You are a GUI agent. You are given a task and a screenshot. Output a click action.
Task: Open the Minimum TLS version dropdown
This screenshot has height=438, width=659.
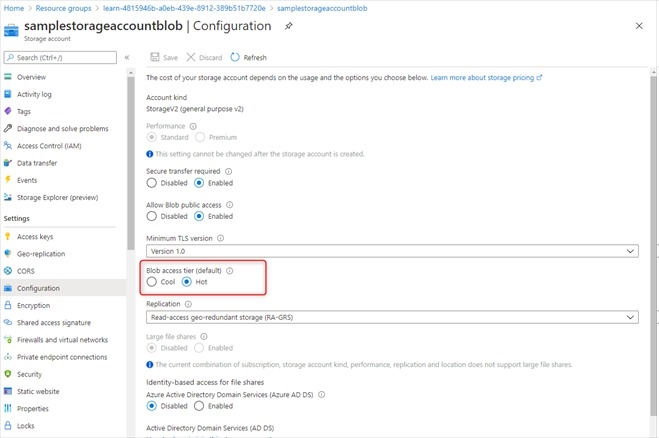(x=392, y=250)
